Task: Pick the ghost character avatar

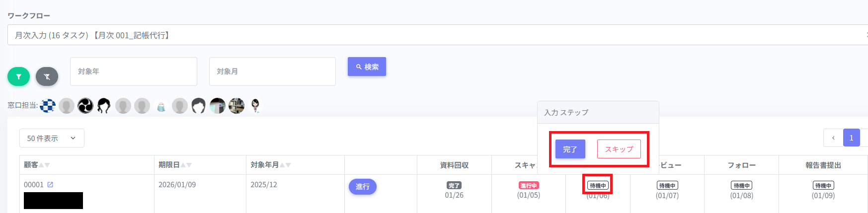Action: click(x=161, y=106)
